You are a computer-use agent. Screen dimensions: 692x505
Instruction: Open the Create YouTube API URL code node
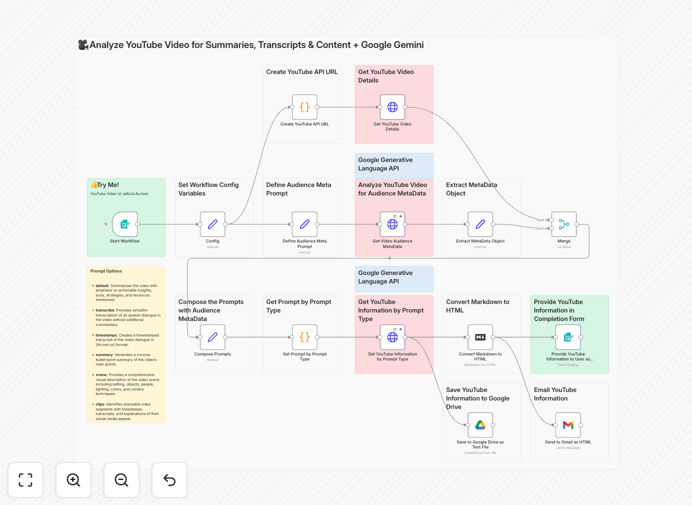click(x=305, y=107)
